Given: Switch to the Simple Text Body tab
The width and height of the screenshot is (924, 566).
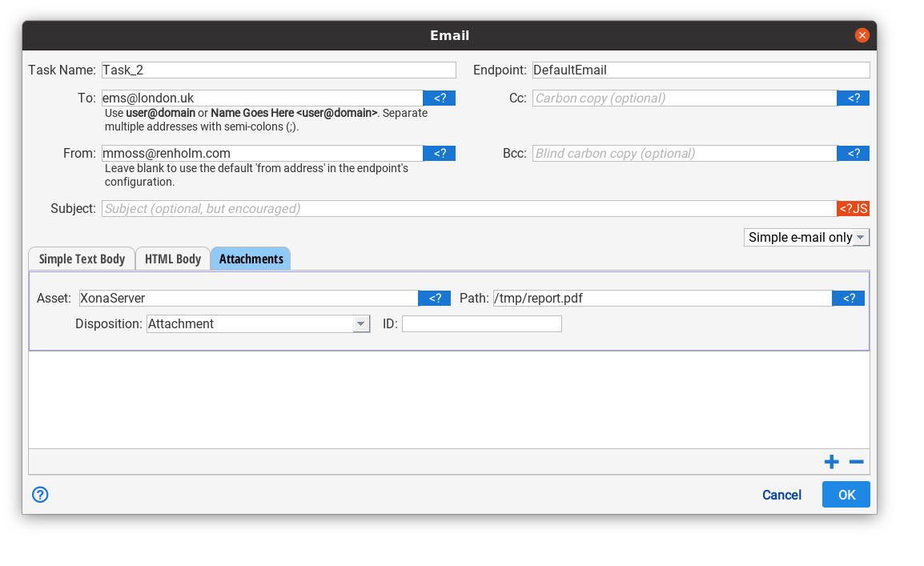Looking at the screenshot, I should coord(81,258).
